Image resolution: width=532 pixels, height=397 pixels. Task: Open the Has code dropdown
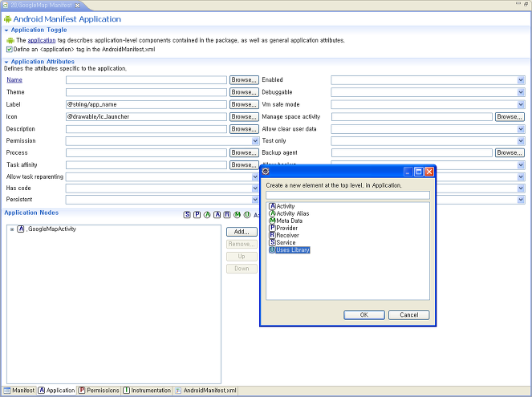point(255,188)
